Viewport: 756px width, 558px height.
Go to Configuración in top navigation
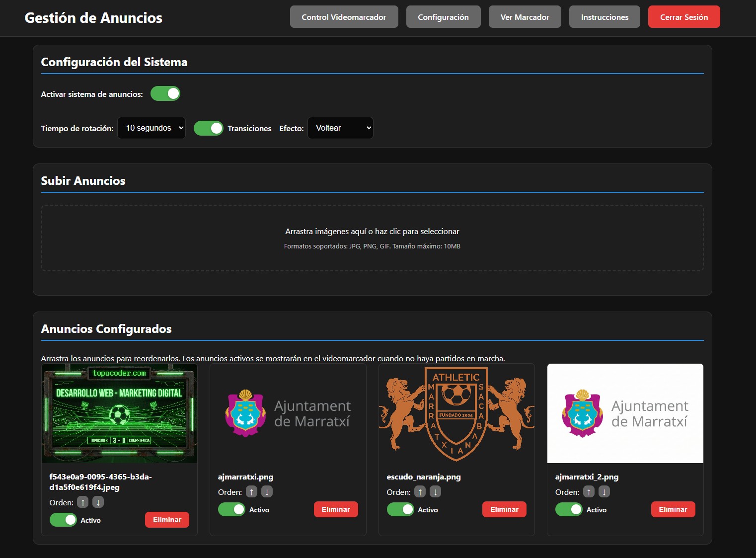[443, 17]
